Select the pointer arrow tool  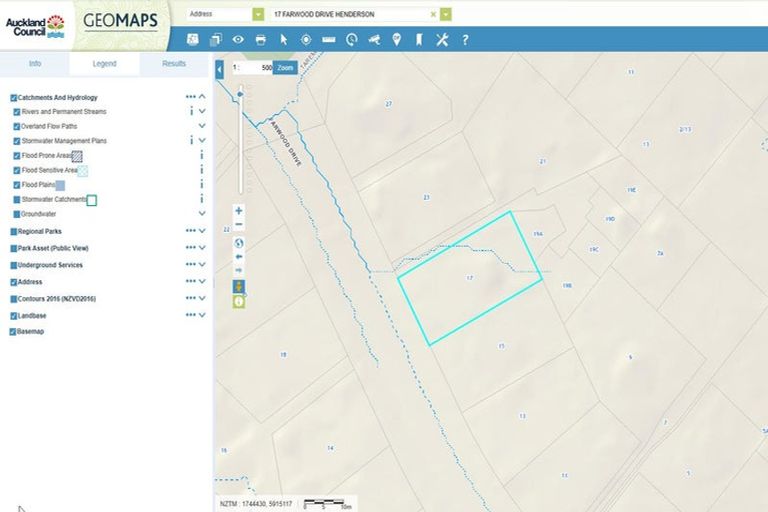click(284, 40)
